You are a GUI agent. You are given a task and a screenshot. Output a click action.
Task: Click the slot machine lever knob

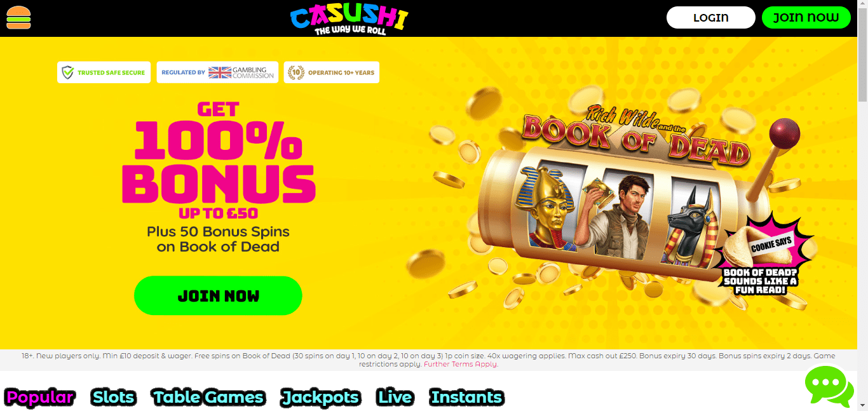click(785, 132)
